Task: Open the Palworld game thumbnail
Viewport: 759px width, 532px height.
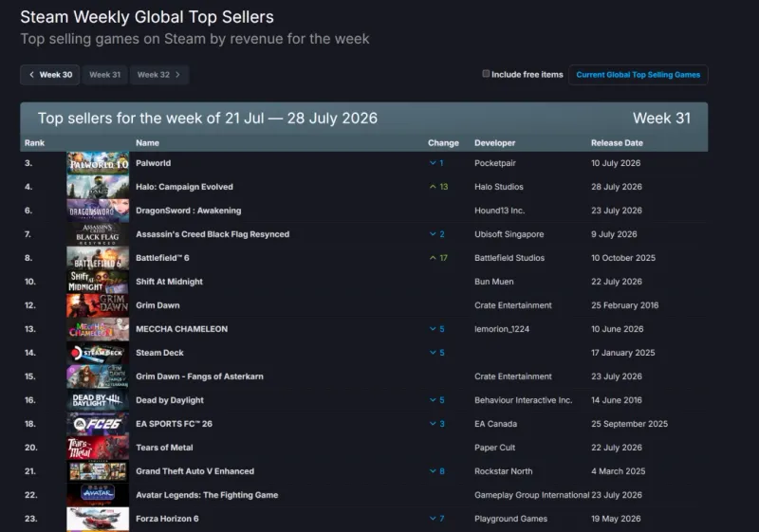Action: coord(98,163)
